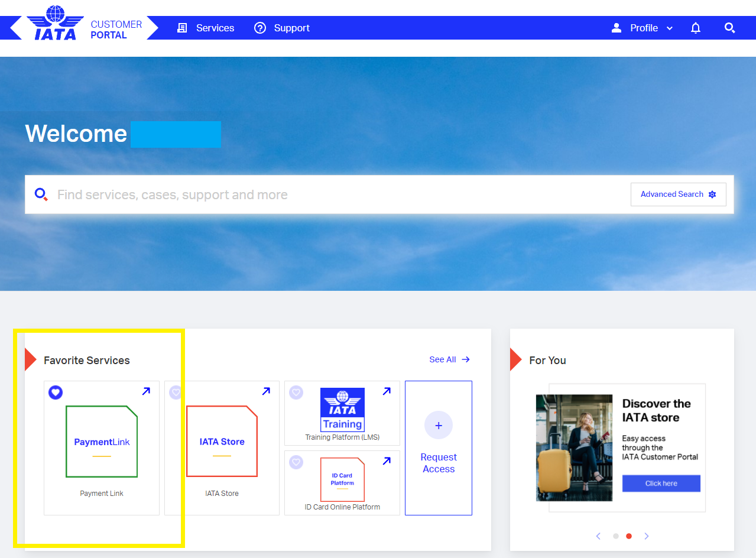Image resolution: width=756 pixels, height=558 pixels.
Task: Click the traveler photo in For You card
Action: pos(574,448)
